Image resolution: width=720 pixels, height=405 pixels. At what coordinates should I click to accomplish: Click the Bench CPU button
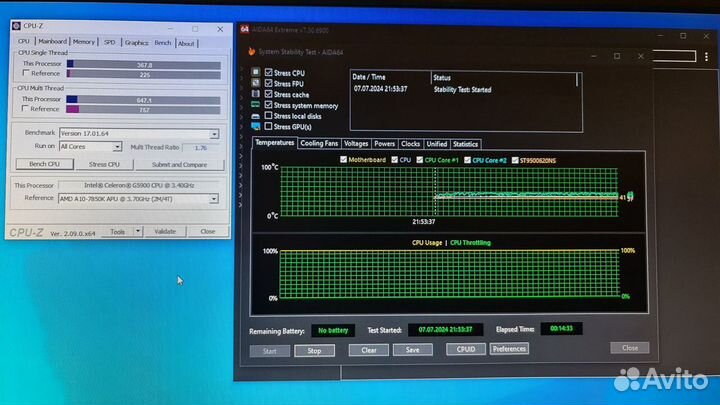[x=43, y=164]
